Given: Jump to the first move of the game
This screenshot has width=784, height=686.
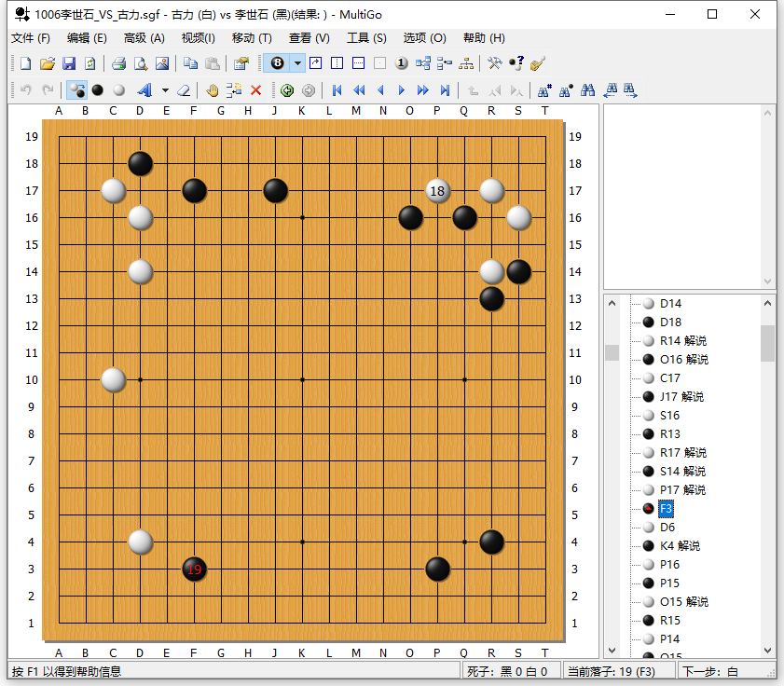Looking at the screenshot, I should (x=337, y=90).
